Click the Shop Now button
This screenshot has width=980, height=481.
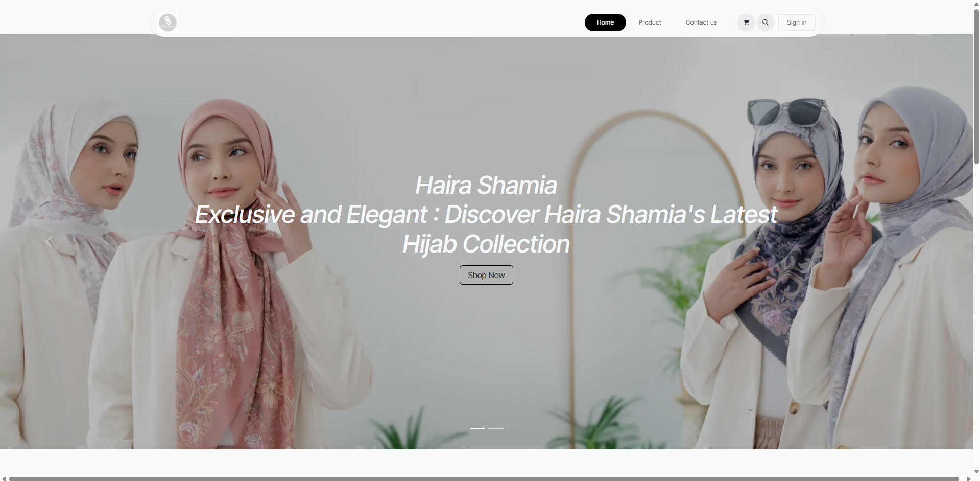486,275
